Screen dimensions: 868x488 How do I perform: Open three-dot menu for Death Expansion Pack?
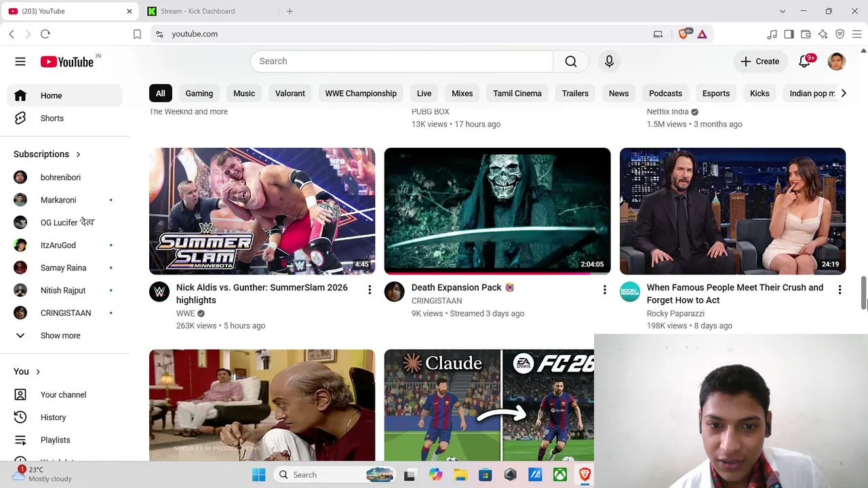coord(605,290)
